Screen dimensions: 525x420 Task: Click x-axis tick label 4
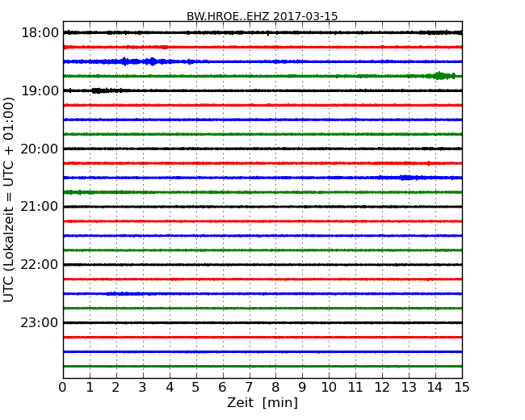point(170,387)
